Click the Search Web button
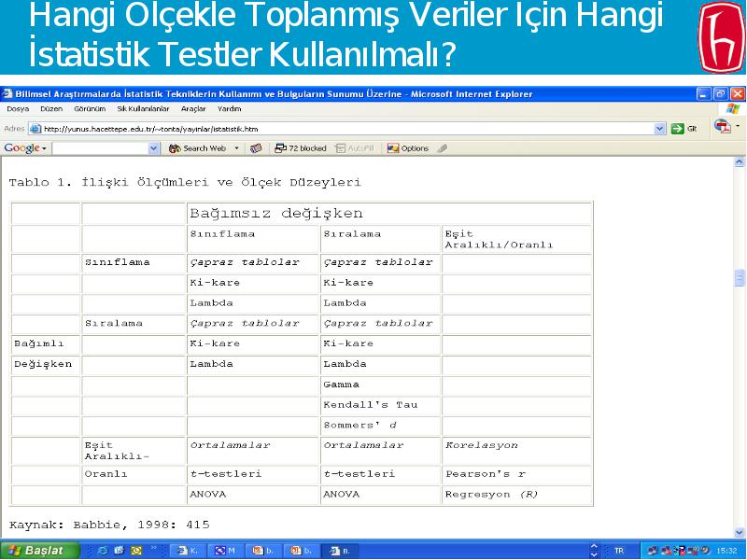 (198, 148)
